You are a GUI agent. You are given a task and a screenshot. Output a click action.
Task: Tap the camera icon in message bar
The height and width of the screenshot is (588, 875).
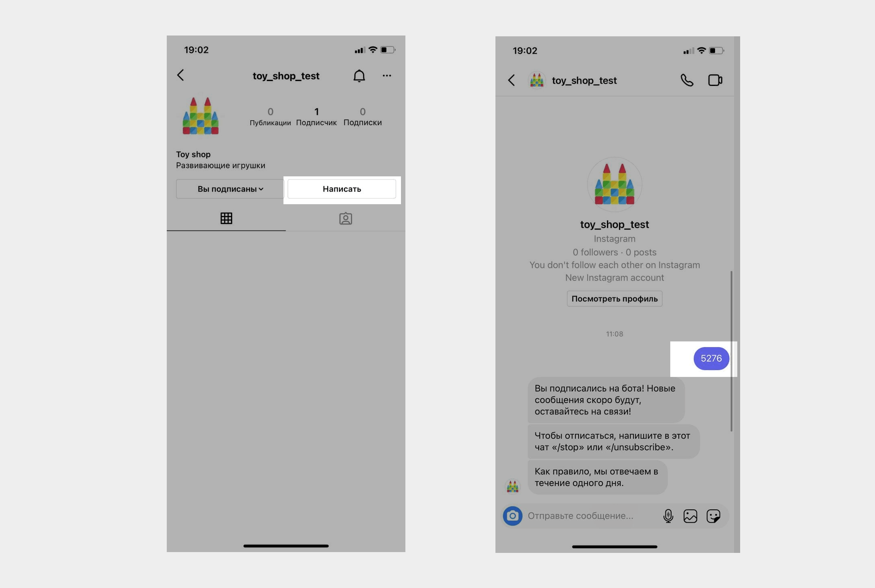click(512, 516)
